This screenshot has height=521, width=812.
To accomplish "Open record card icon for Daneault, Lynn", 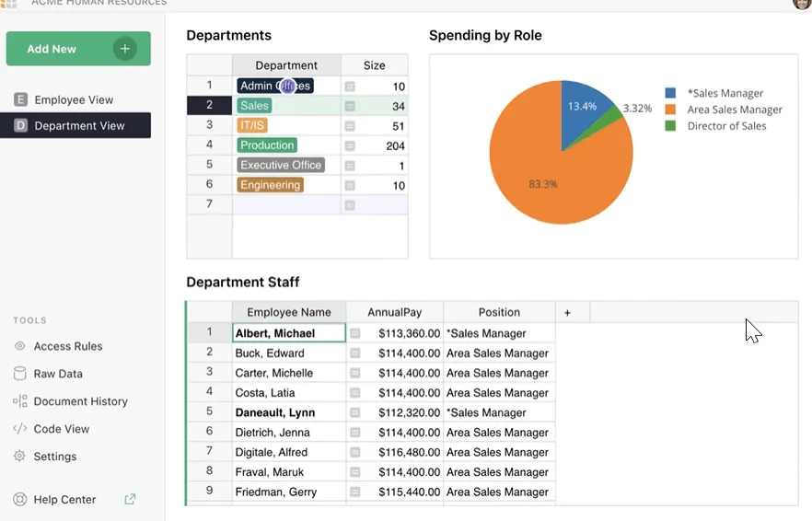I will click(x=354, y=412).
